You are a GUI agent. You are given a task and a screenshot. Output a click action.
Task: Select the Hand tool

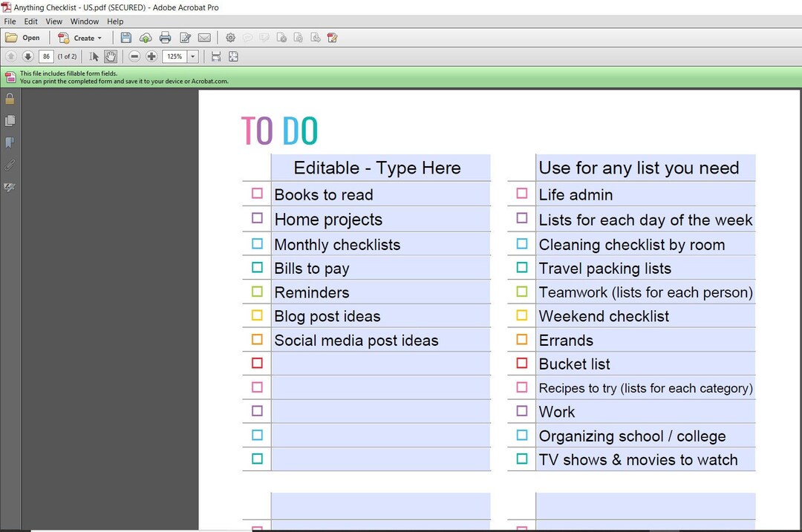click(111, 56)
